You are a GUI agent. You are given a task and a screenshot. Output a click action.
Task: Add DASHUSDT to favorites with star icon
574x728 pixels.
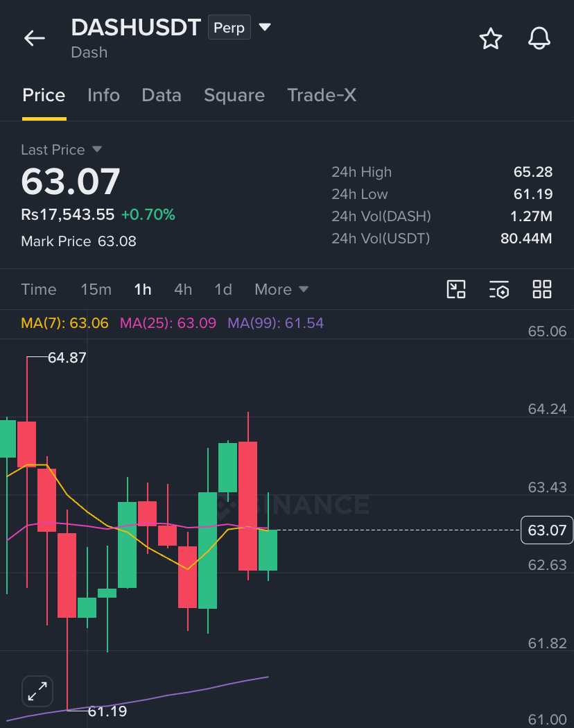(x=490, y=39)
